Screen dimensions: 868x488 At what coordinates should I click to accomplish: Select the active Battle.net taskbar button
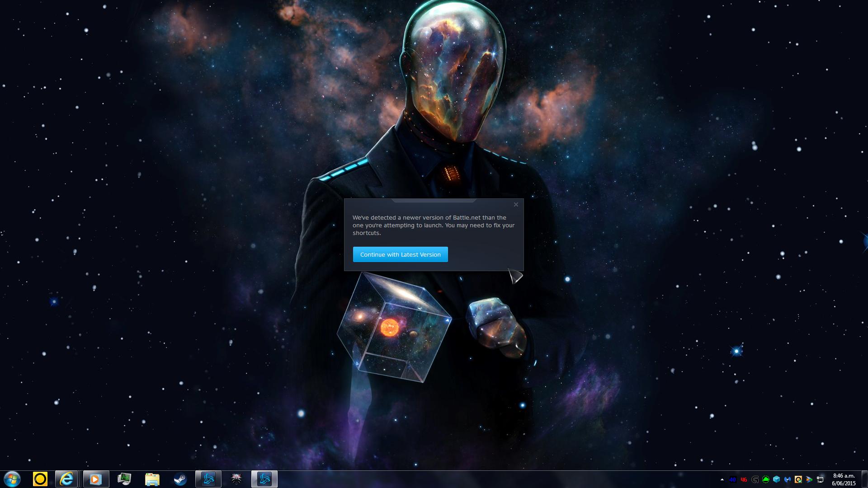point(264,479)
